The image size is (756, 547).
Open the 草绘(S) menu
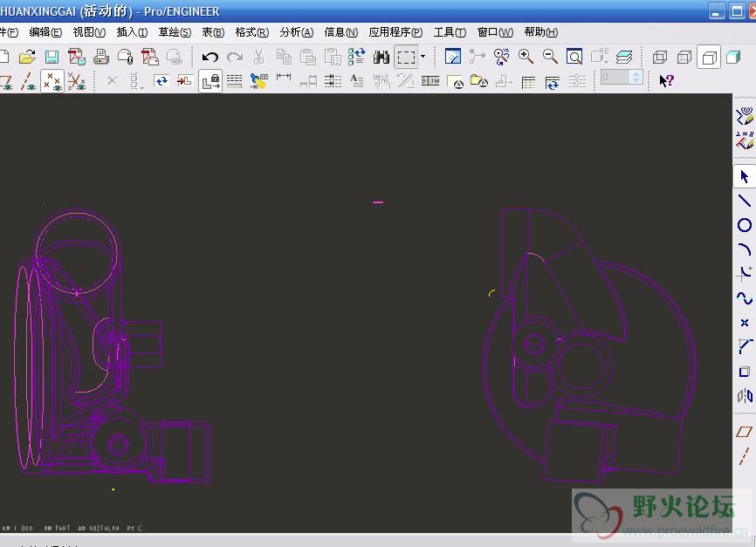pyautogui.click(x=175, y=32)
